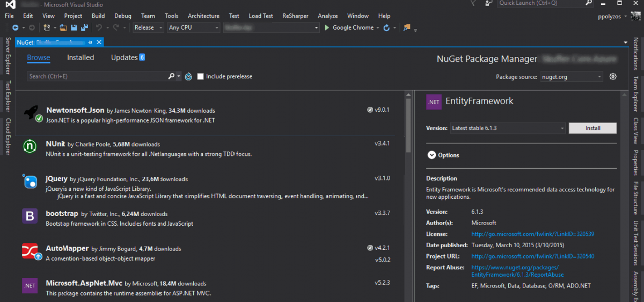Viewport: 644px width, 302px height.
Task: Open the Team Explorer side panel
Action: click(x=636, y=94)
